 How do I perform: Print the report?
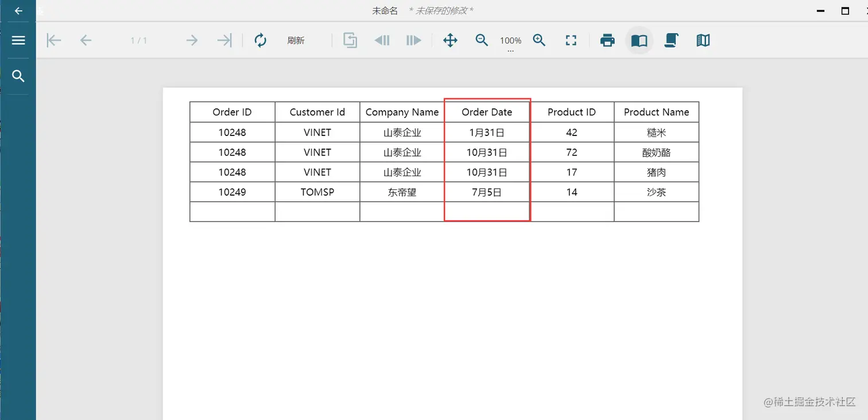pyautogui.click(x=607, y=40)
